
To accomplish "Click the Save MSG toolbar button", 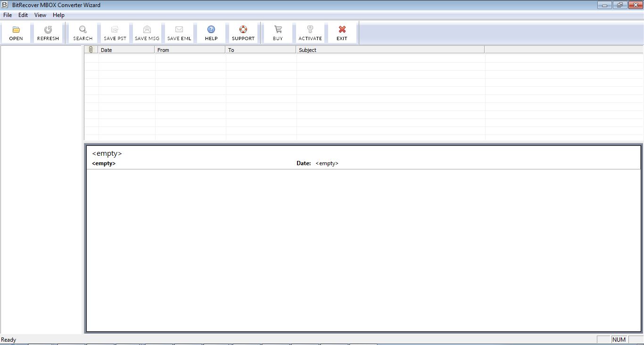I will point(147,33).
